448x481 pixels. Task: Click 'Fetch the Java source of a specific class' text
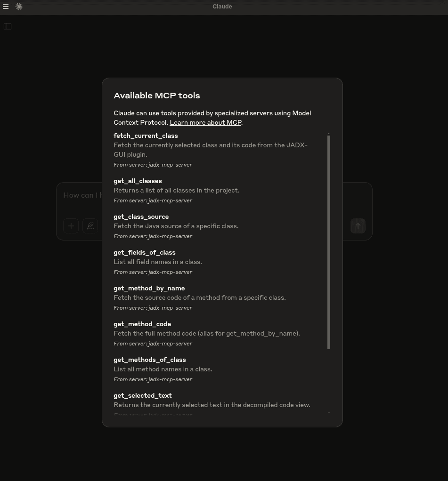coord(176,226)
